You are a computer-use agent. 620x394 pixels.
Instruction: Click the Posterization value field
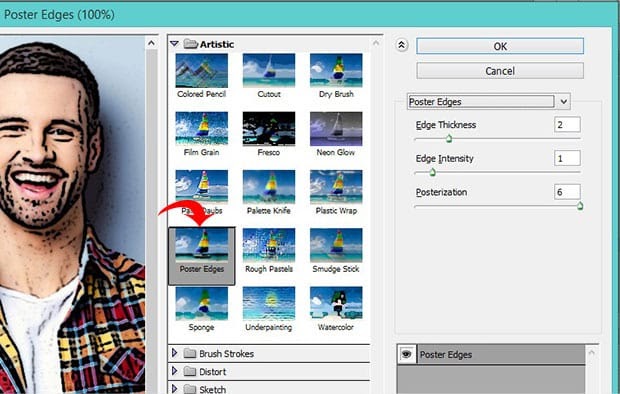click(x=567, y=192)
